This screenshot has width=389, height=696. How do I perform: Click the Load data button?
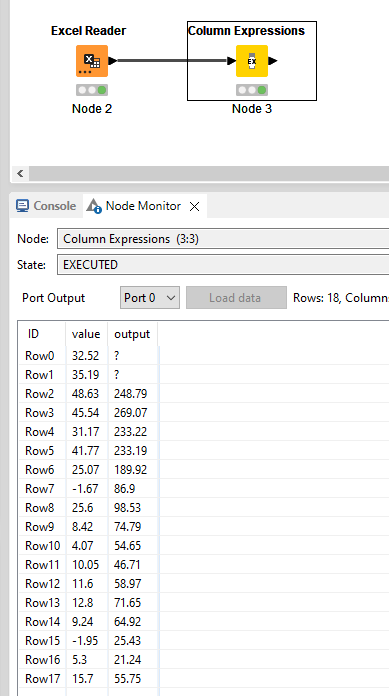tap(236, 297)
